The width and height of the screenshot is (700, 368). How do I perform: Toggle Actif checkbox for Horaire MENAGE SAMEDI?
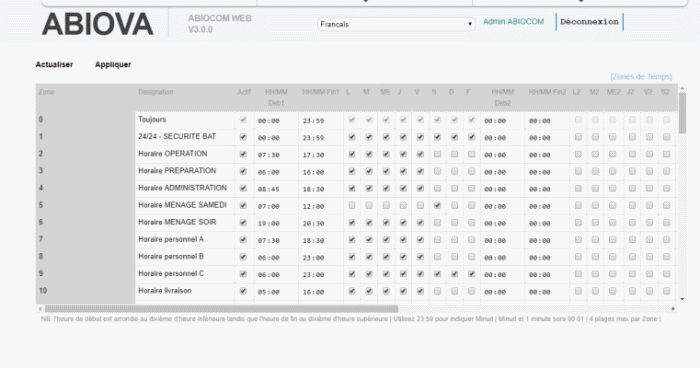click(x=243, y=205)
